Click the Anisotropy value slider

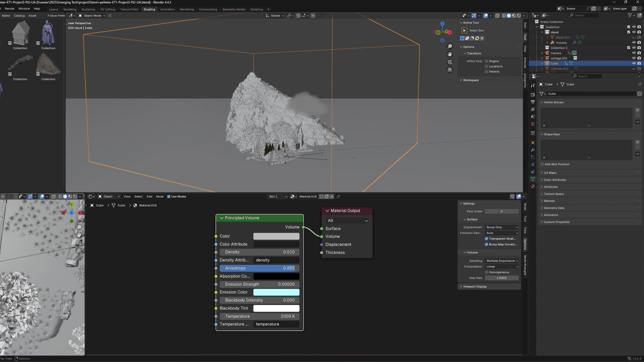tap(259, 268)
